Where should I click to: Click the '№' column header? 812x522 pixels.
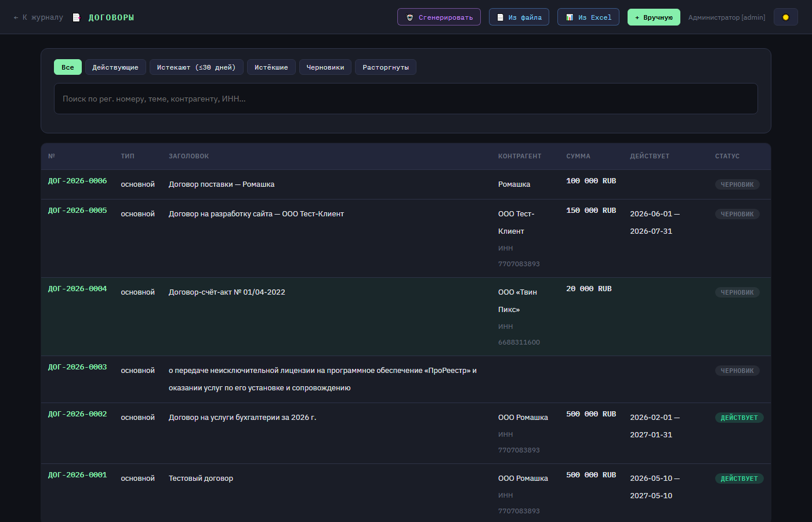[x=52, y=156]
